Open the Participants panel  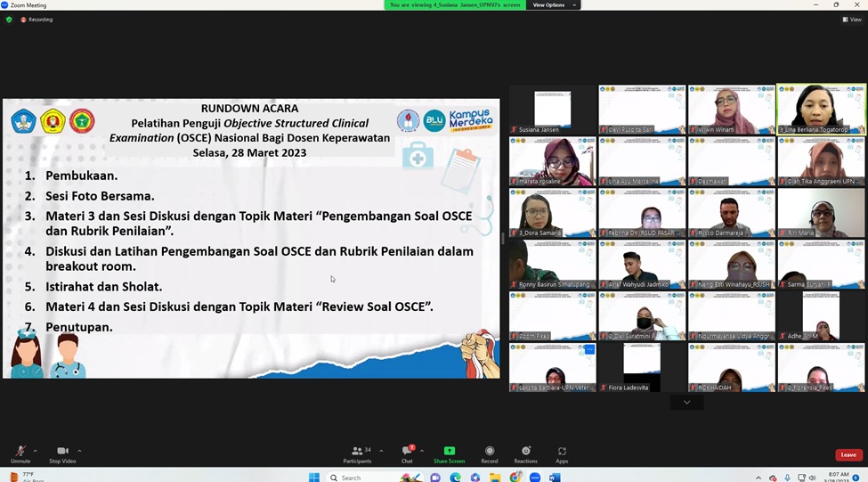point(358,453)
